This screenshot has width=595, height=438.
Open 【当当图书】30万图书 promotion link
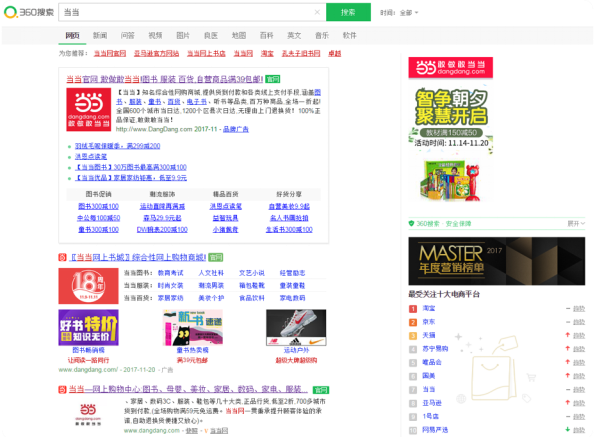[x=131, y=167]
